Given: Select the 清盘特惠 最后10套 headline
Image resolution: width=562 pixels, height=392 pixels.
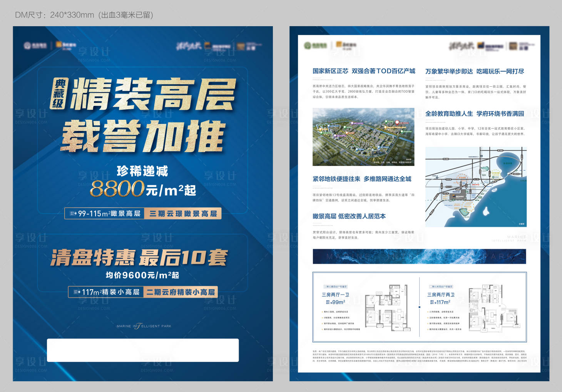Looking at the screenshot, I should (x=139, y=258).
